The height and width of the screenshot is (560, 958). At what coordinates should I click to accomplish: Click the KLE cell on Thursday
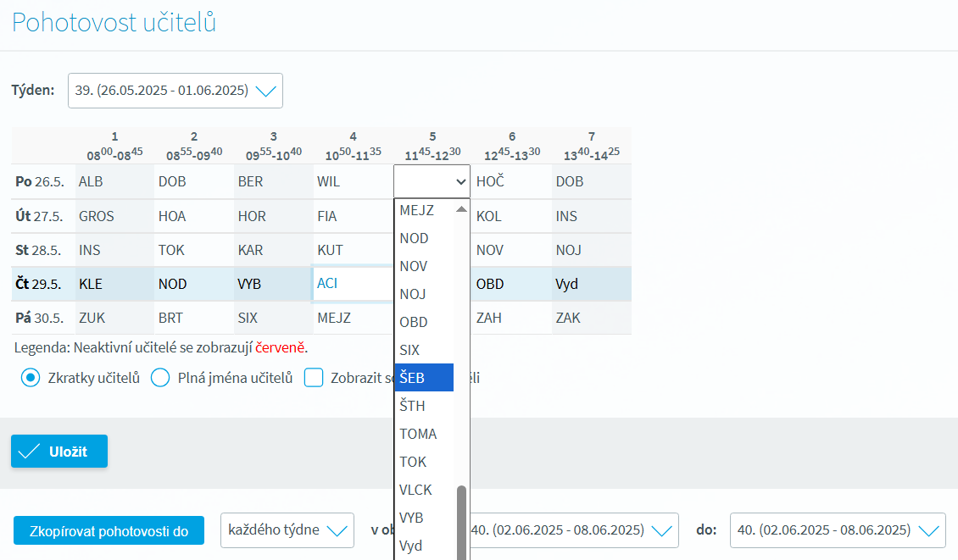tap(114, 284)
